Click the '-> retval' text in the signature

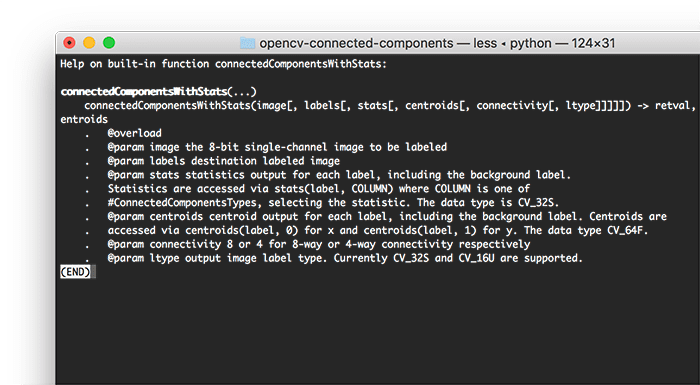pos(666,105)
